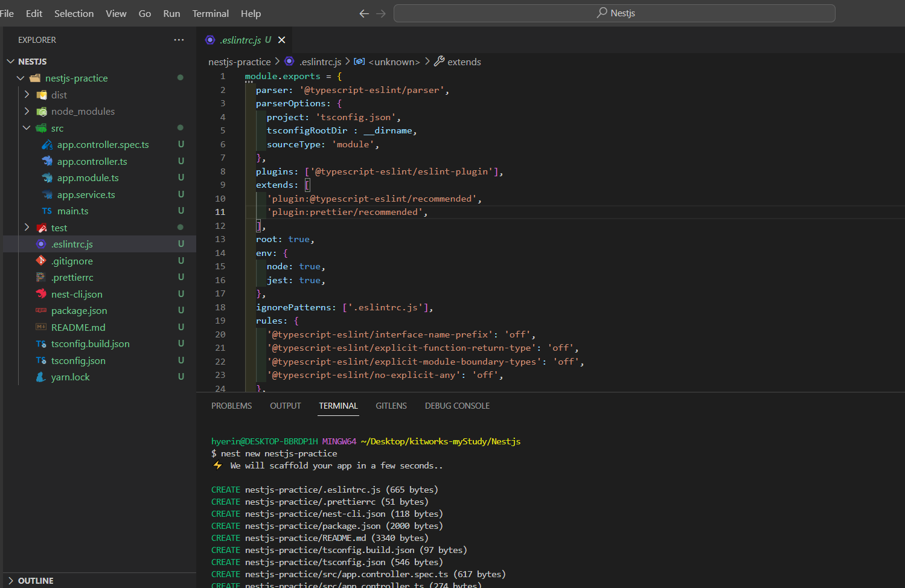This screenshot has height=588, width=905.
Task: Go forward with the navigation arrow
Action: (x=381, y=13)
